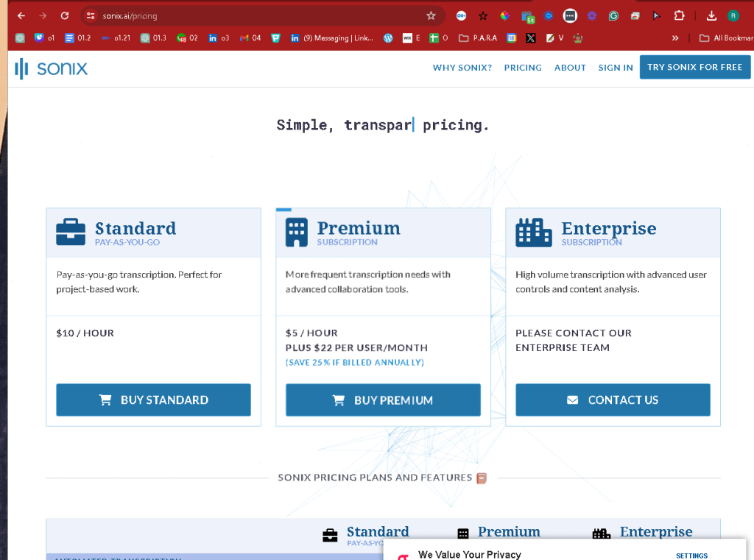This screenshot has width=754, height=560.
Task: Click the $10 / HOUR price text
Action: tap(85, 333)
